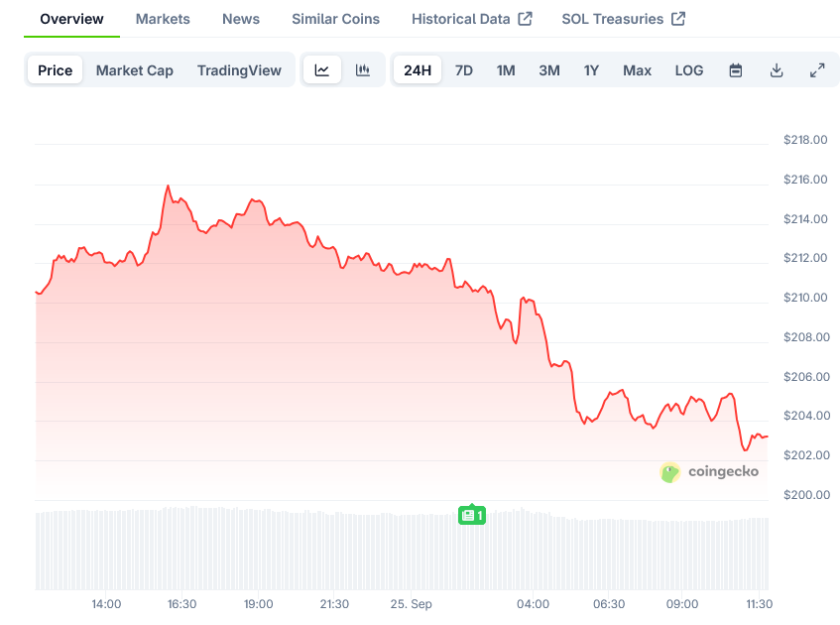
Task: Select the 3M time range
Action: [x=549, y=70]
